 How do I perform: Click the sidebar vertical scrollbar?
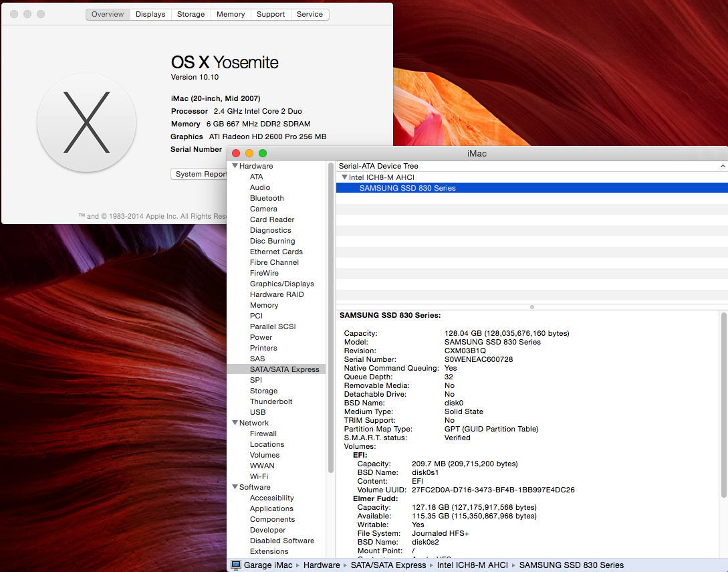coord(330,317)
